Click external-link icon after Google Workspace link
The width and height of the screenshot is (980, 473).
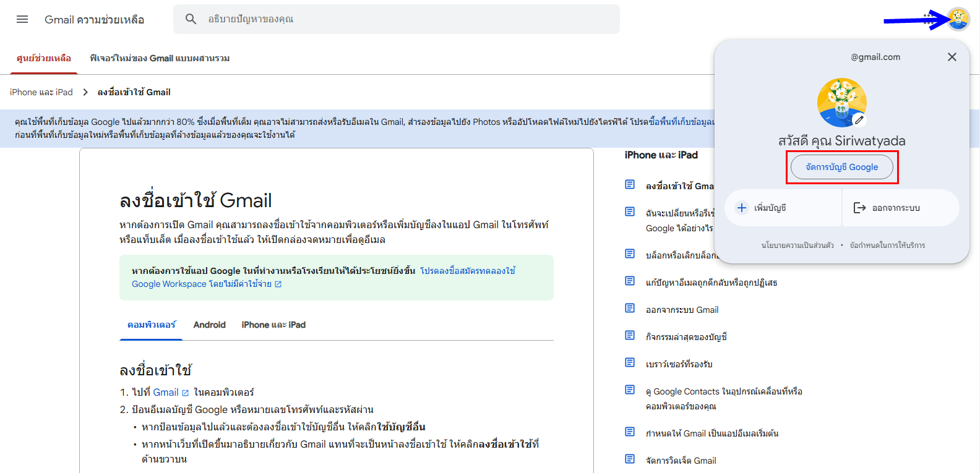click(278, 284)
